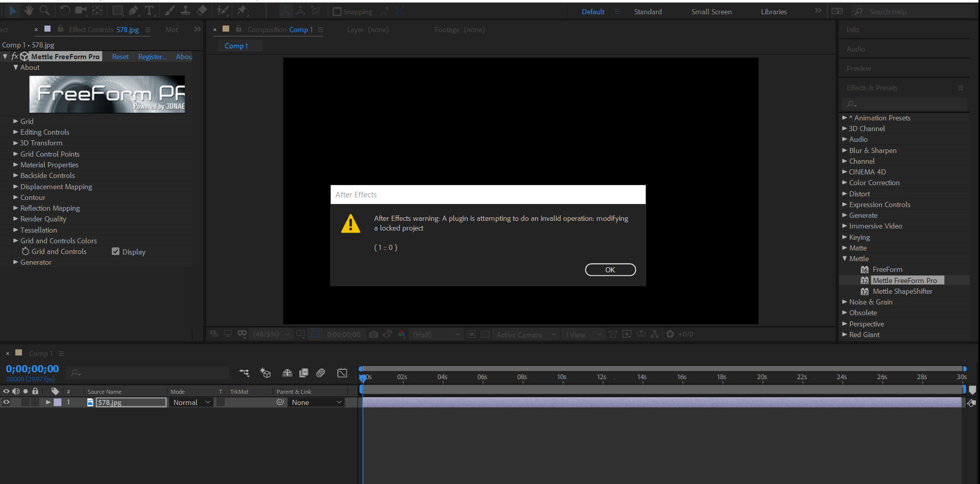The width and height of the screenshot is (980, 484).
Task: Select the Rotation tool
Action: 64,10
